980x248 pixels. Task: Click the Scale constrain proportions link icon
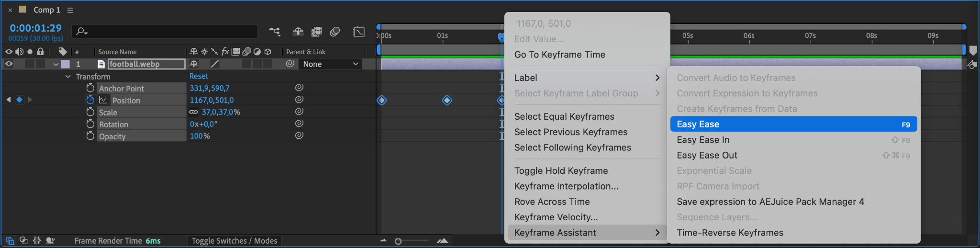[193, 112]
